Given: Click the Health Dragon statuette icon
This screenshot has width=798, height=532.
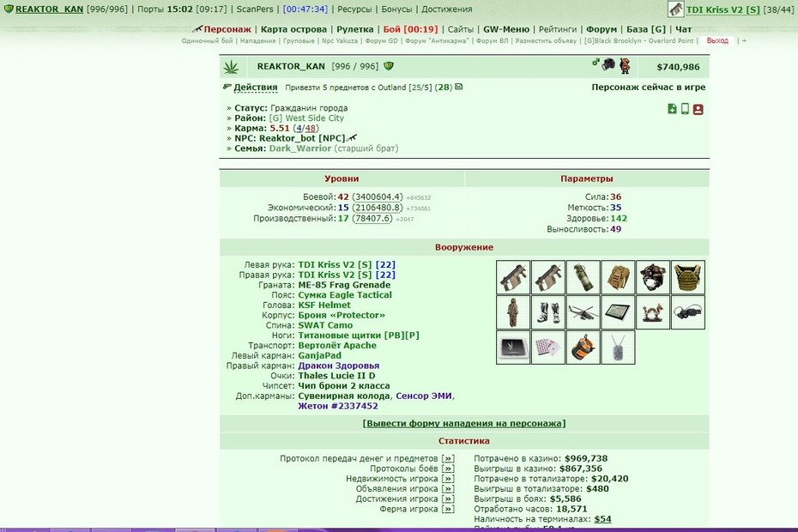Looking at the screenshot, I should pos(653,312).
